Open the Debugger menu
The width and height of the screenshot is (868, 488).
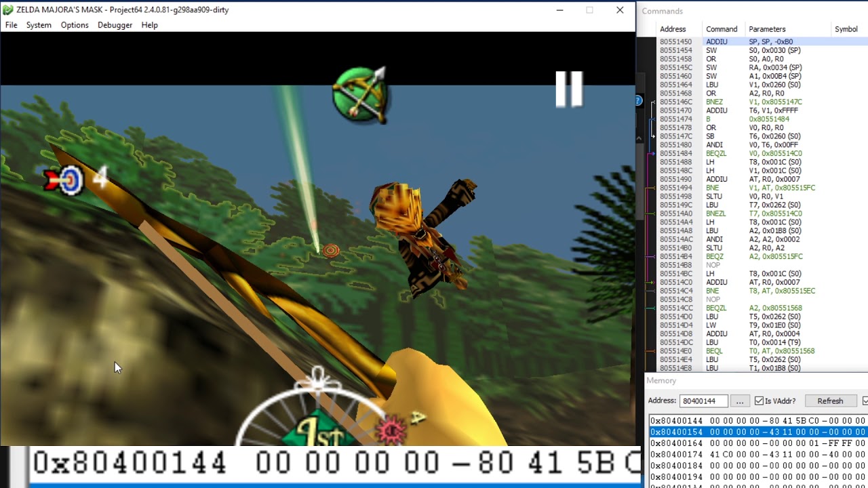coord(115,25)
